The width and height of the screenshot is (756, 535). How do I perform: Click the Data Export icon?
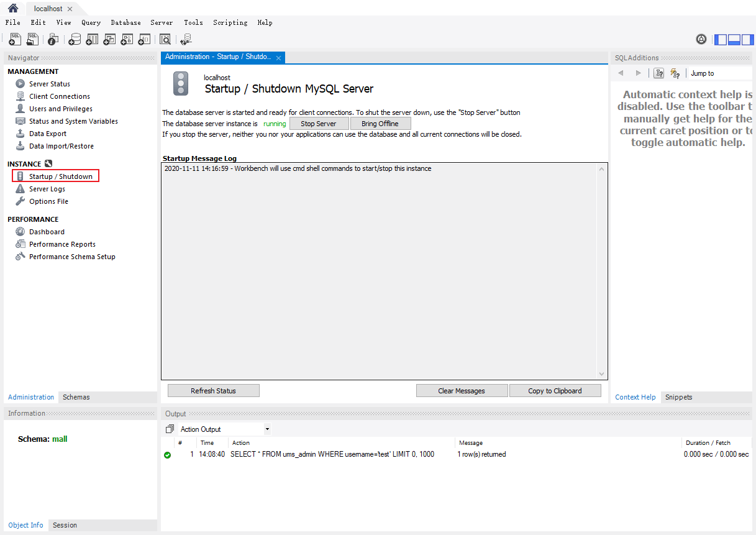pyautogui.click(x=20, y=134)
